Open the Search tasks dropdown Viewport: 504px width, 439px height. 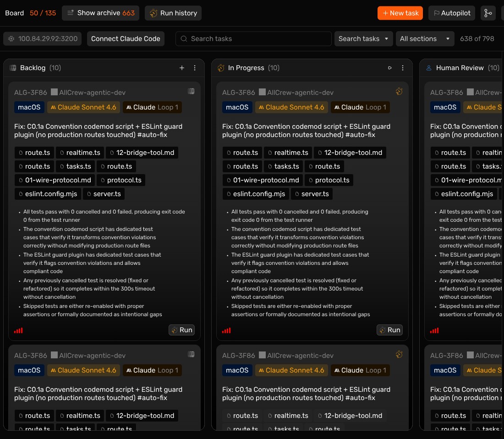(363, 39)
